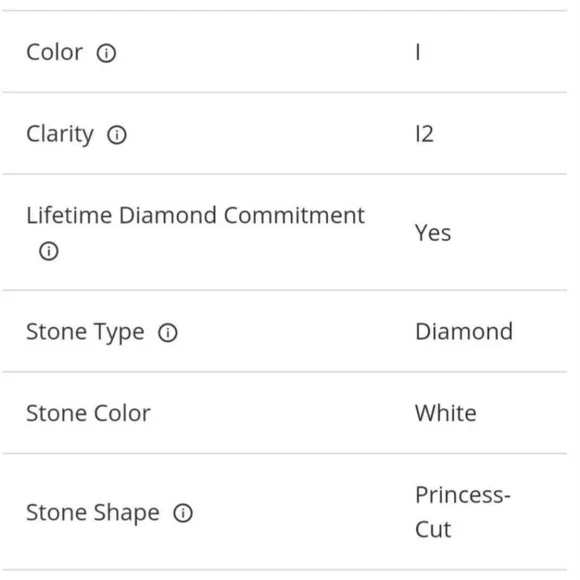Open the Color info icon
580x580 pixels.
click(x=106, y=53)
